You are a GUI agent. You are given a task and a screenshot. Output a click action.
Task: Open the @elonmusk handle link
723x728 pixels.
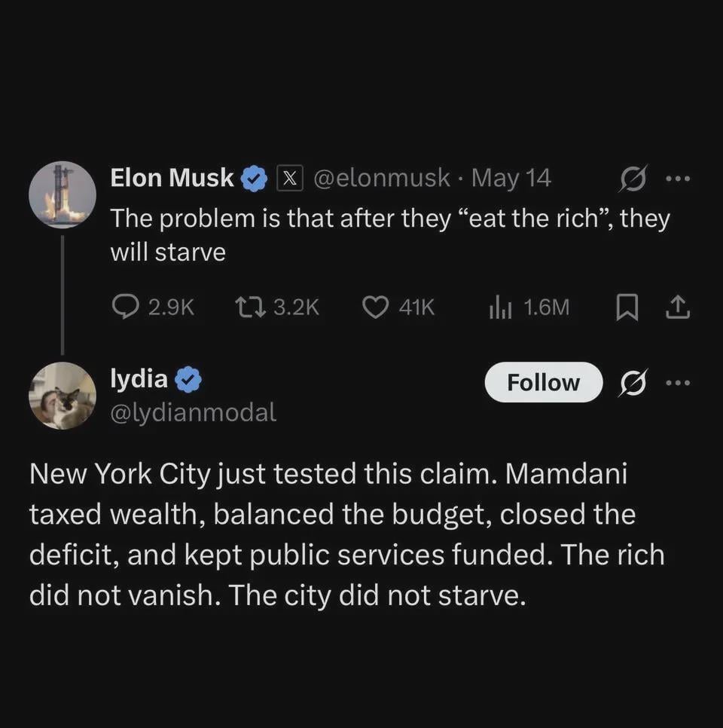(382, 179)
